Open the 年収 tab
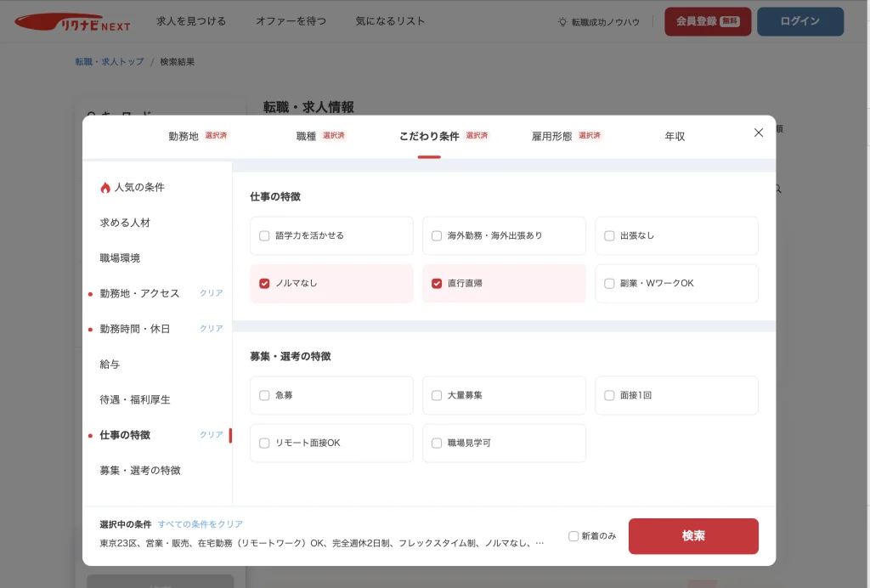The image size is (870, 588). click(675, 137)
